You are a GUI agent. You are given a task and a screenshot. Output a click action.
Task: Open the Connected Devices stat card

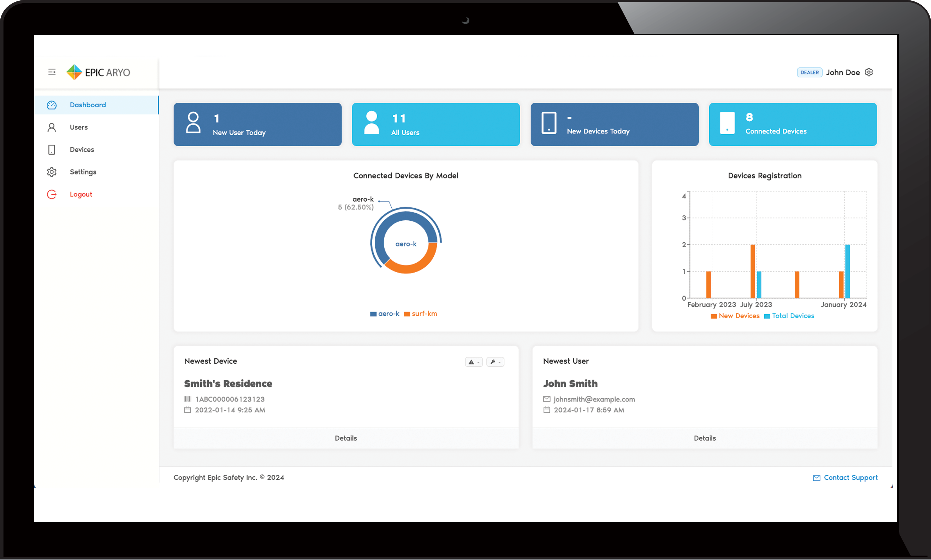793,125
